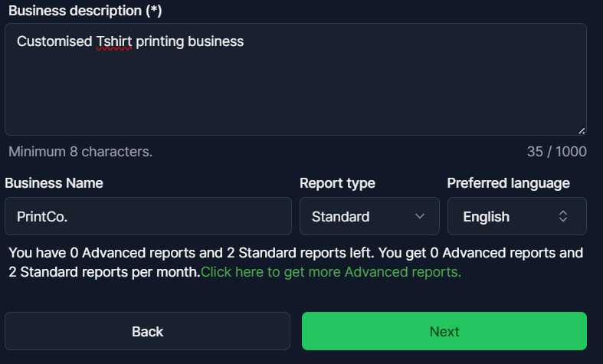Open the link to get more Advanced reports
The width and height of the screenshot is (603, 364).
pos(331,272)
